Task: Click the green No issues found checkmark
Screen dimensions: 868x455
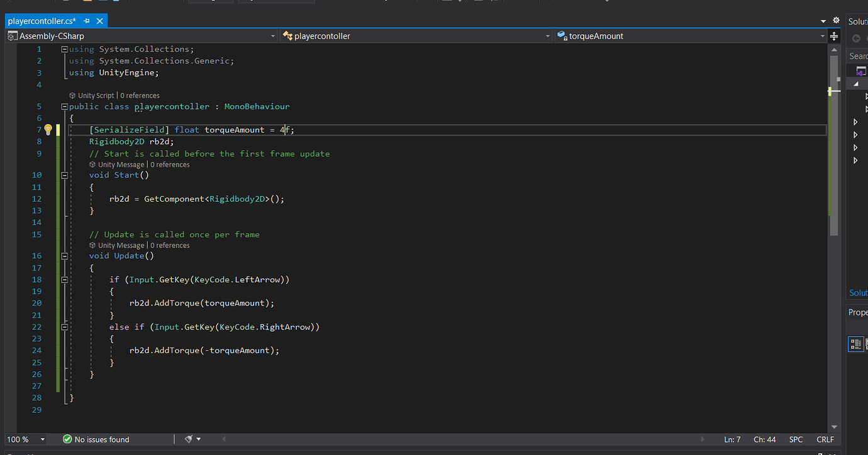Action: [x=67, y=439]
